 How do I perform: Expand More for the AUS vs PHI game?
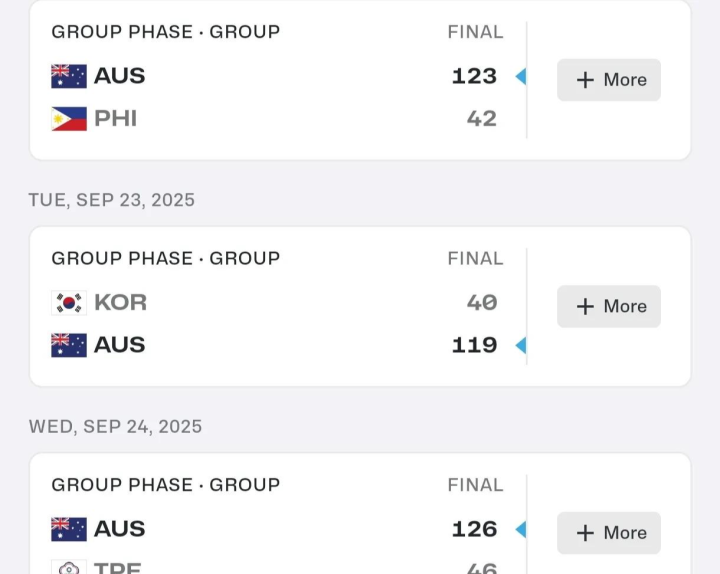click(x=609, y=80)
